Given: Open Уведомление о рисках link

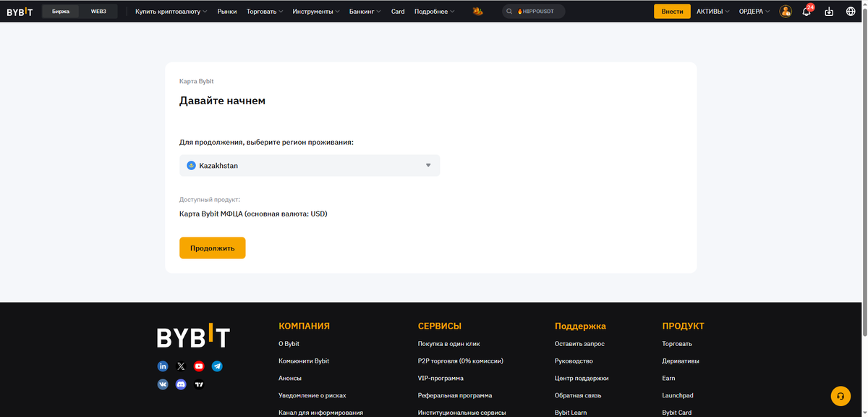Looking at the screenshot, I should 312,395.
